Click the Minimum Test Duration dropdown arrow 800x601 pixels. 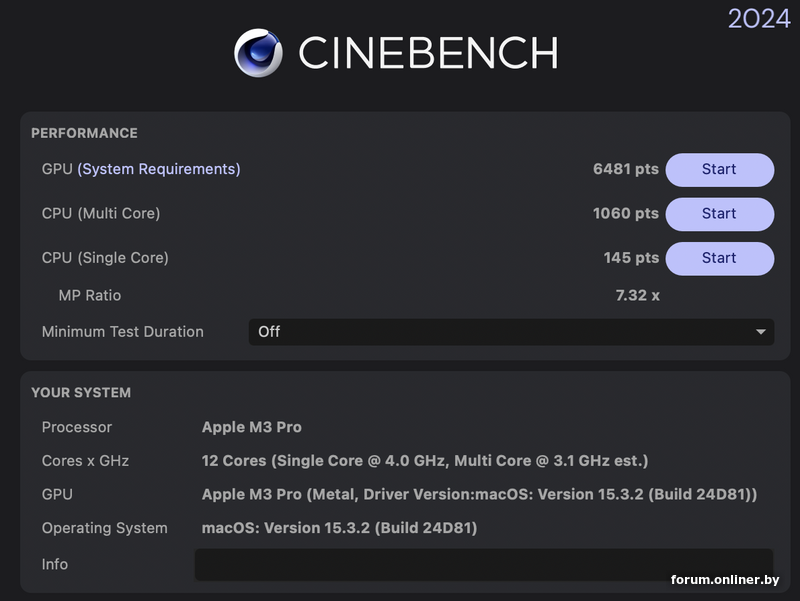pyautogui.click(x=761, y=332)
